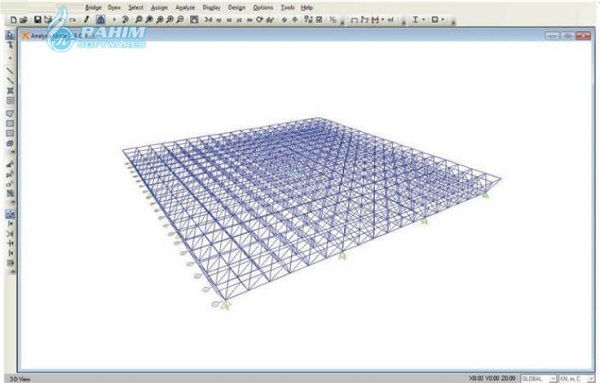Move up in list with up arrow
The width and height of the screenshot is (600, 383).
coord(284,20)
